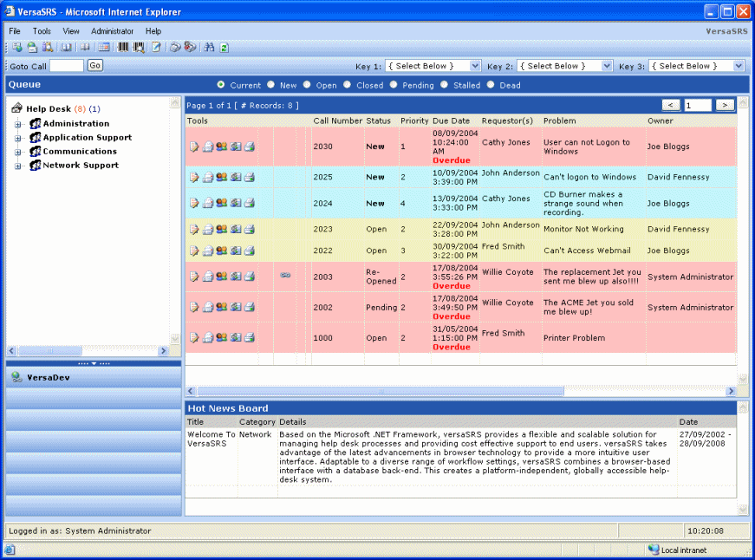This screenshot has height=560, width=755.
Task: Click the edit pencil icon for call 2002
Action: click(x=194, y=307)
